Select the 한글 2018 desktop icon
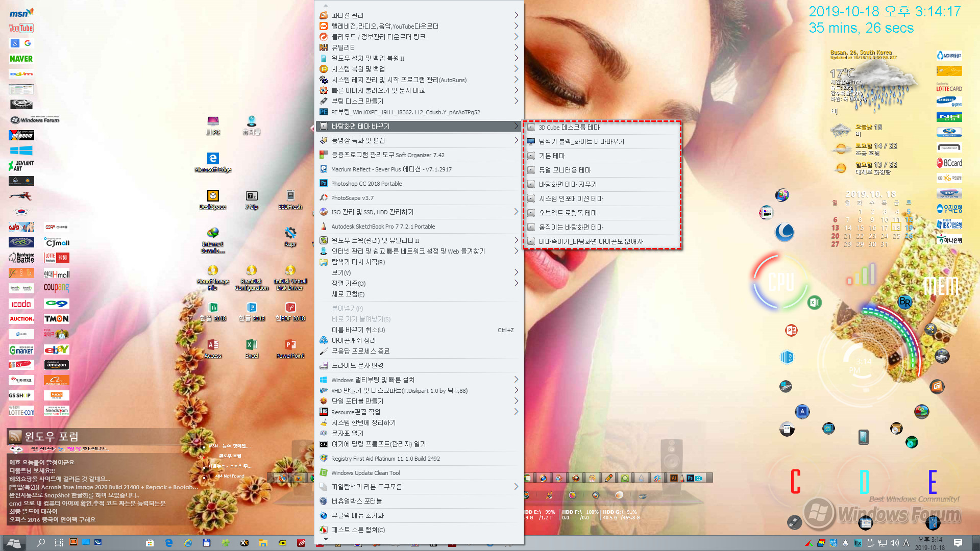Viewport: 980px width, 551px height. click(x=252, y=311)
